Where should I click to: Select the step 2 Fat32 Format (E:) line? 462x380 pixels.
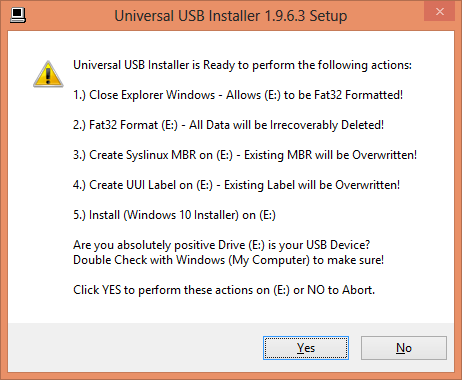[228, 125]
